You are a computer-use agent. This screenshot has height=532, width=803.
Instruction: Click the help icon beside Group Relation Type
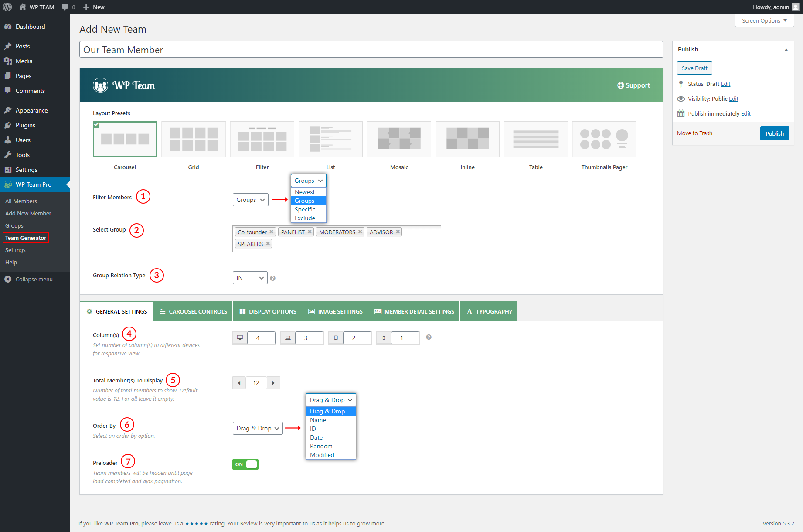tap(272, 278)
